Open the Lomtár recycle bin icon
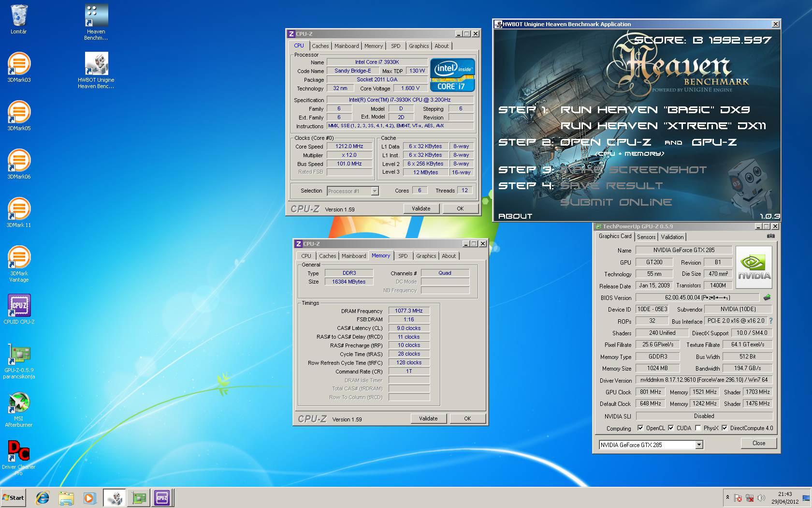Viewport: 812px width, 508px height. coord(19,19)
